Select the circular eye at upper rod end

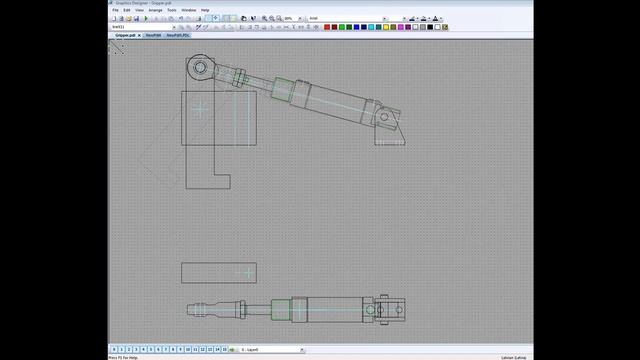point(200,67)
